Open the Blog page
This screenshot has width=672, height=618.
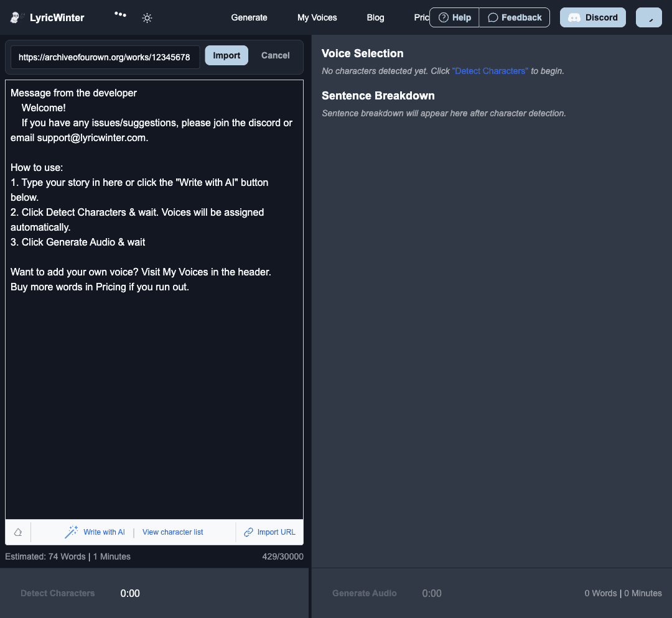(x=375, y=17)
